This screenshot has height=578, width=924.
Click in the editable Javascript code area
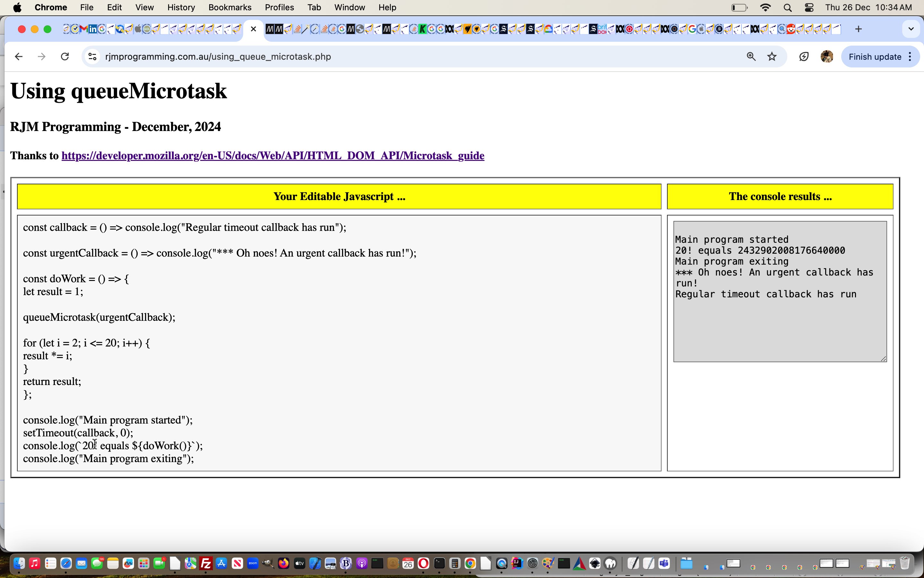[339, 343]
